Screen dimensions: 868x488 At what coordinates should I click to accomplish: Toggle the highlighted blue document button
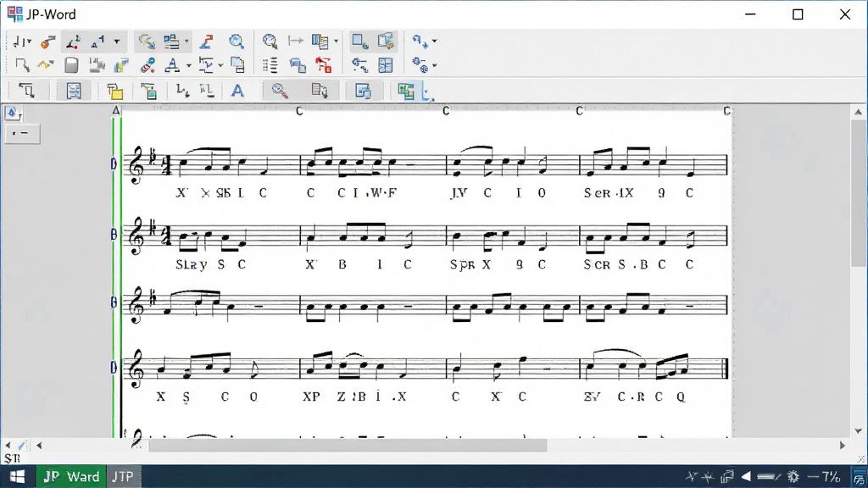tap(74, 91)
